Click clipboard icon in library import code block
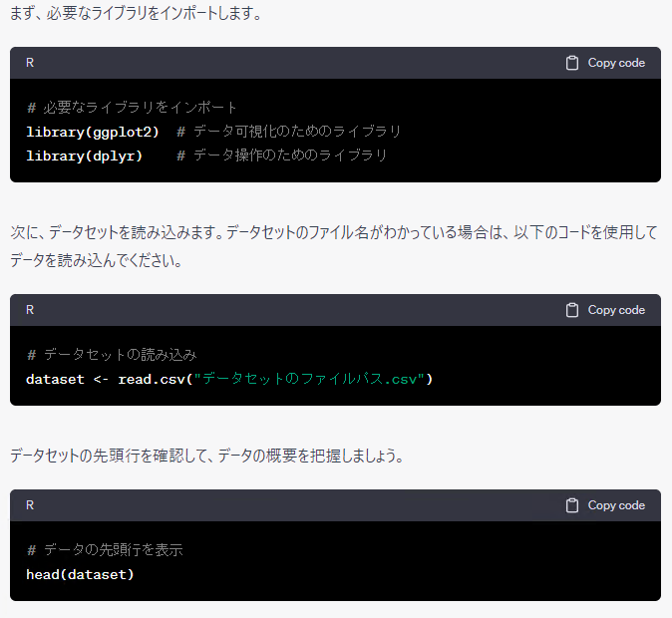The height and width of the screenshot is (618, 672). tap(572, 63)
